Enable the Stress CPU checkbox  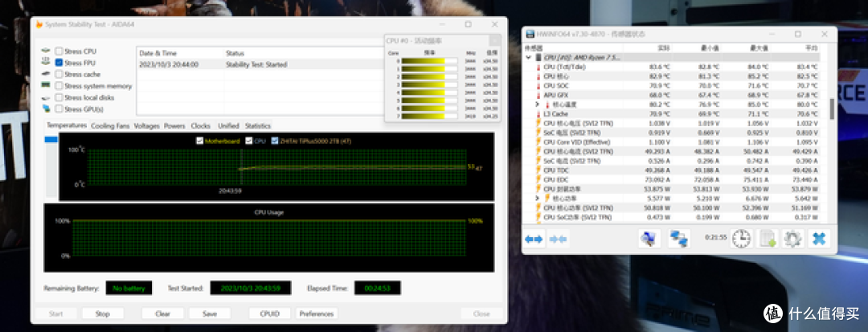59,51
